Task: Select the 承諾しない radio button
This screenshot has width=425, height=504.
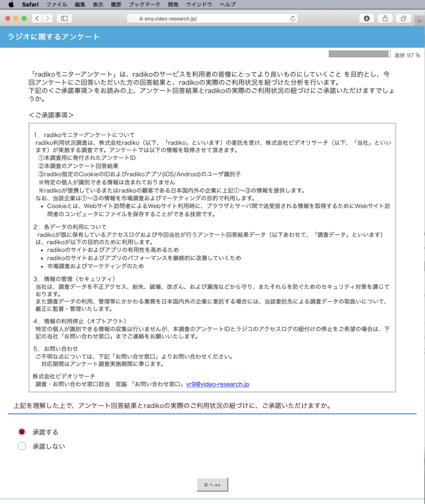Action: [x=22, y=446]
